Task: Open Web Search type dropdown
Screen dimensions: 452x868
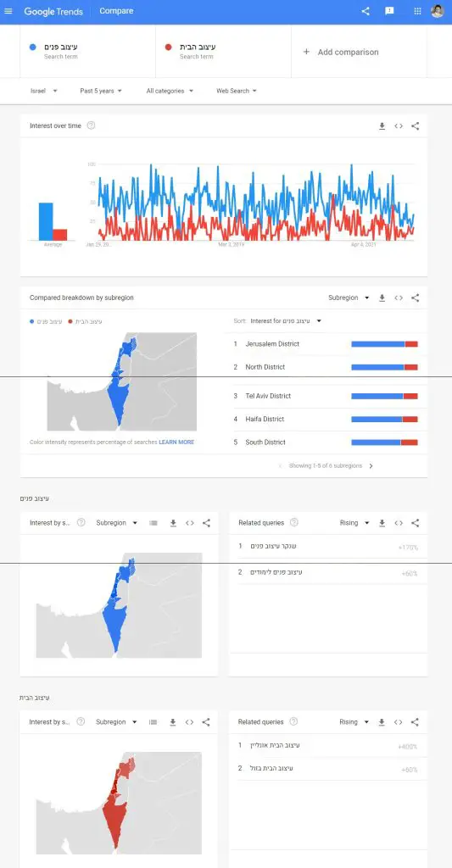Action: tap(237, 91)
